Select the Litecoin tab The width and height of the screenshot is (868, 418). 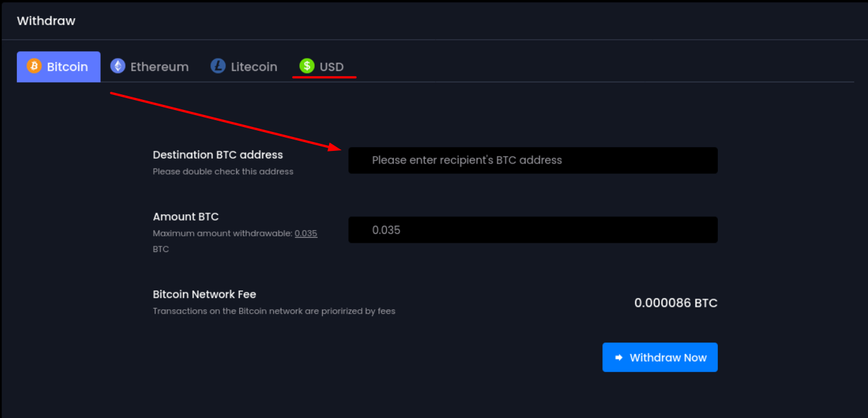click(x=254, y=67)
